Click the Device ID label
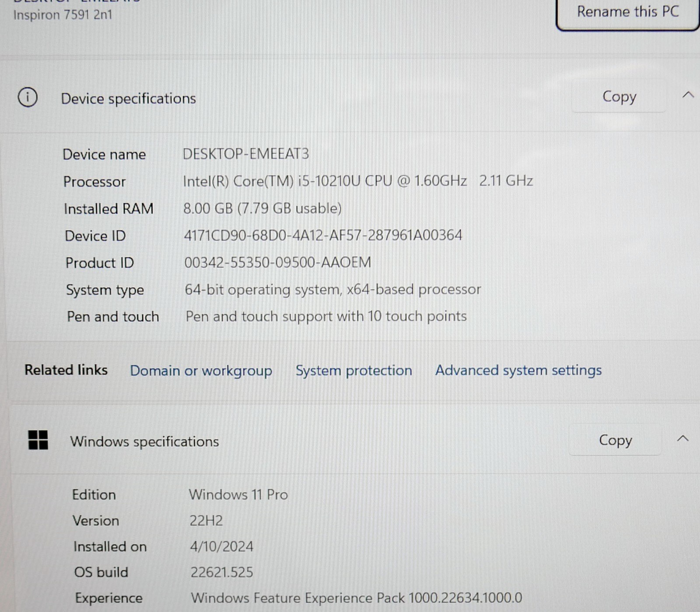700x612 pixels. [95, 236]
